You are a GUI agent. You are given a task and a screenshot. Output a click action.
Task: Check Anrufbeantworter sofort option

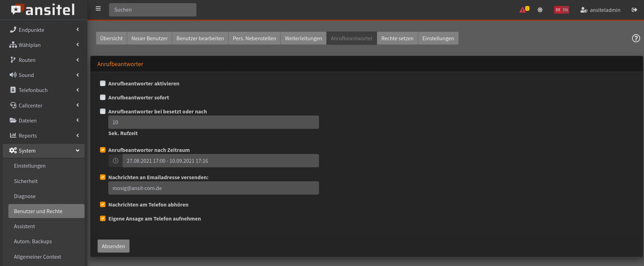click(103, 97)
